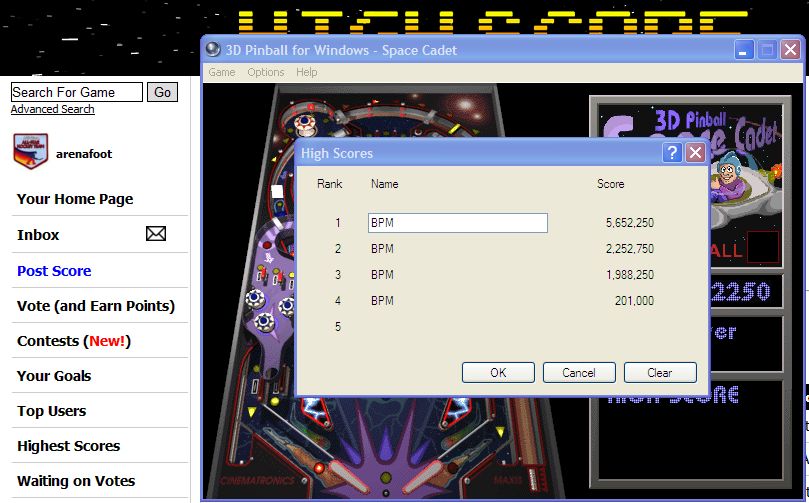Click the Post Score link
The height and width of the screenshot is (503, 809).
(x=54, y=271)
